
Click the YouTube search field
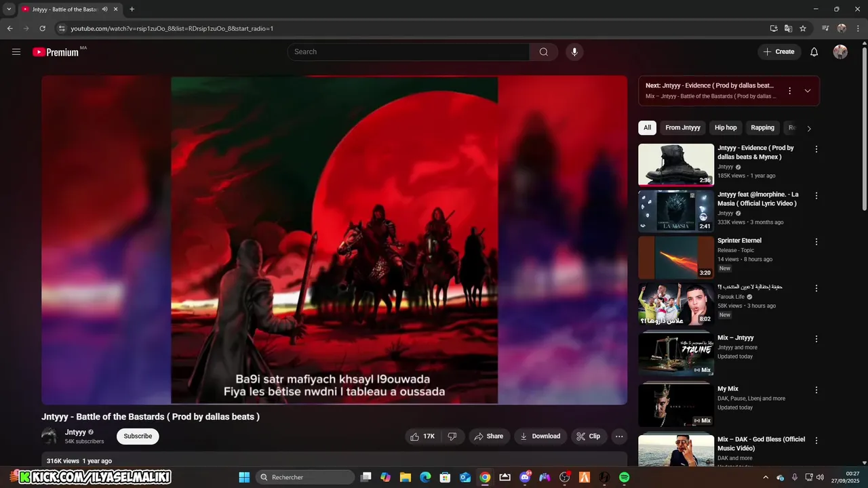coord(408,52)
